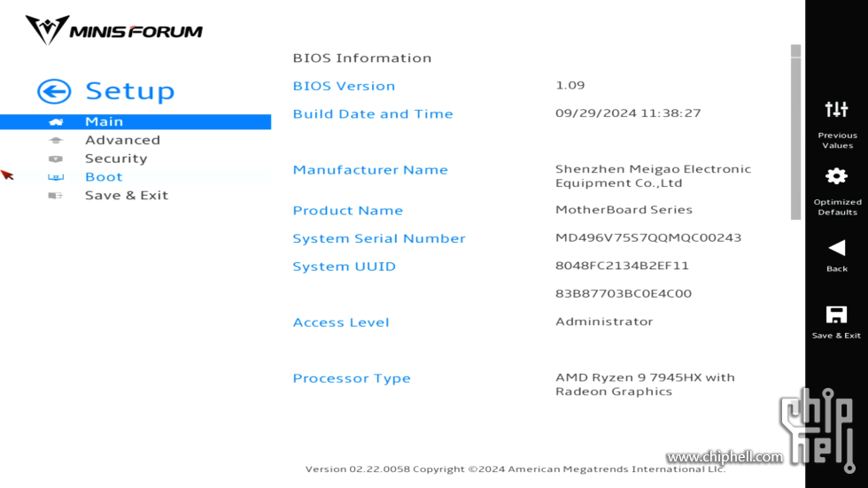Open the Advanced menu
The width and height of the screenshot is (868, 488).
pyautogui.click(x=122, y=141)
